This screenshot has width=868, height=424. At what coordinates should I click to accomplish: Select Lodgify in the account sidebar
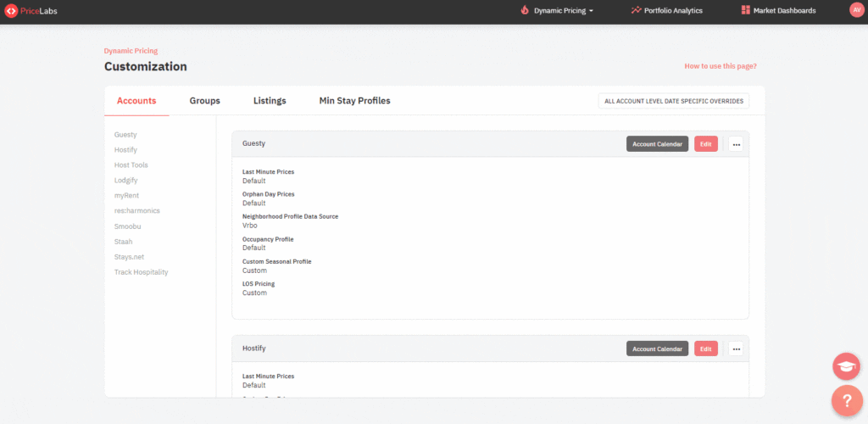125,181
